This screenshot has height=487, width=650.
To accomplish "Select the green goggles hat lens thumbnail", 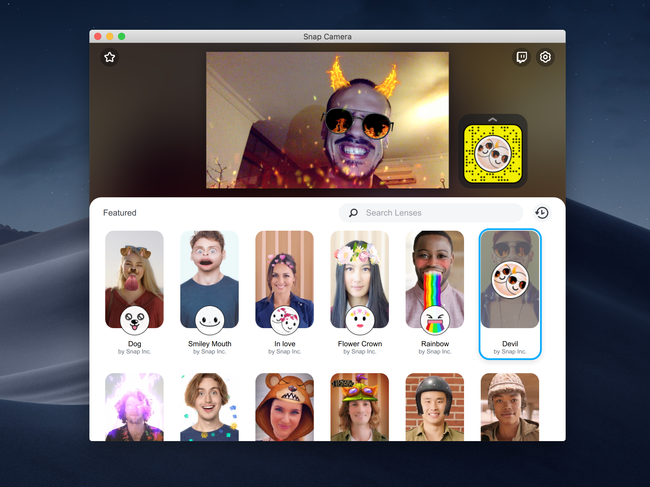I will pyautogui.click(x=359, y=407).
